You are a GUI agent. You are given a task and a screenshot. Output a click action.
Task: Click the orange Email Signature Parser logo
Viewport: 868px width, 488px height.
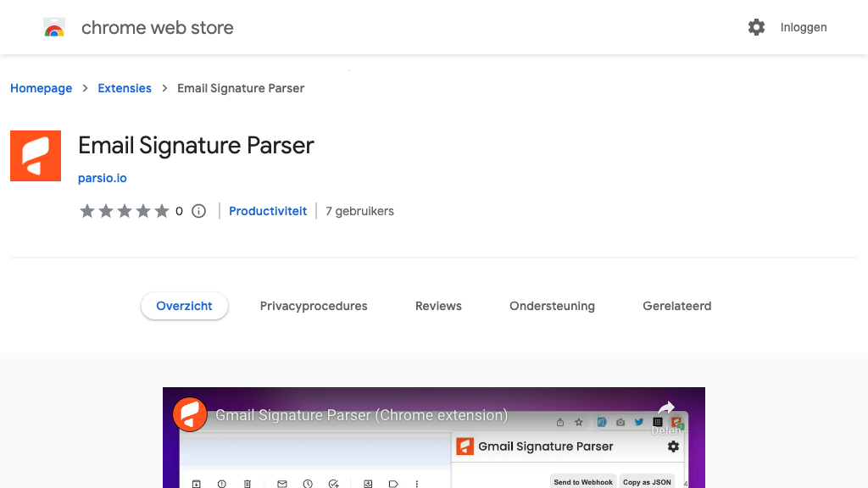point(35,155)
